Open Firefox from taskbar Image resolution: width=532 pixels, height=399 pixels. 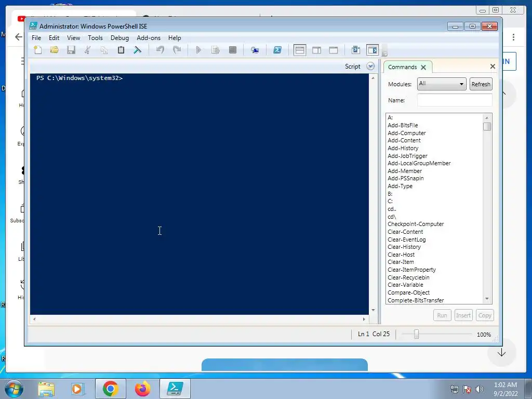click(142, 389)
